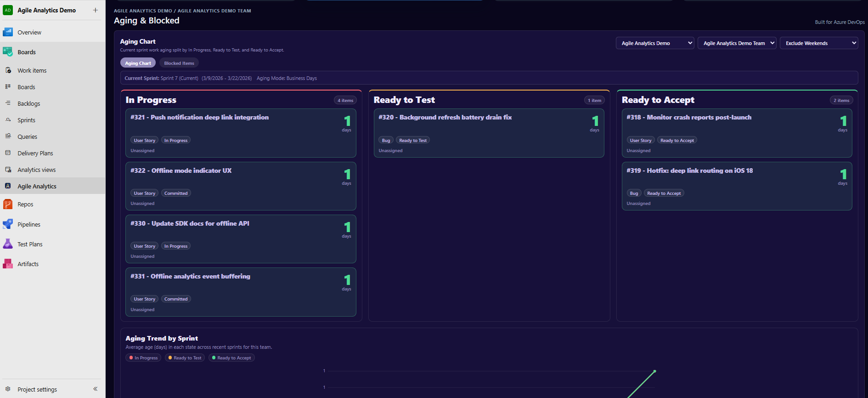Viewport: 868px width, 398px height.
Task: Open Backlogs icon in sidebar
Action: [x=8, y=103]
